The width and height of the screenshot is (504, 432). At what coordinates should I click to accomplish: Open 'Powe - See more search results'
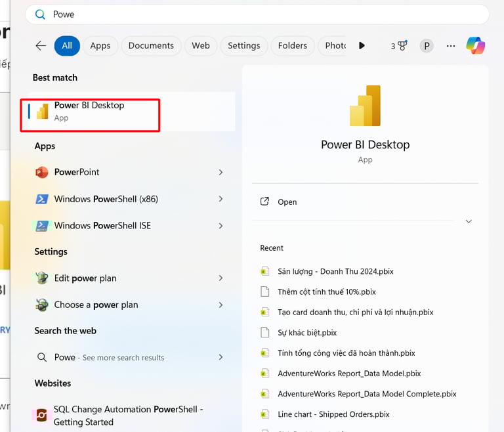tap(129, 357)
